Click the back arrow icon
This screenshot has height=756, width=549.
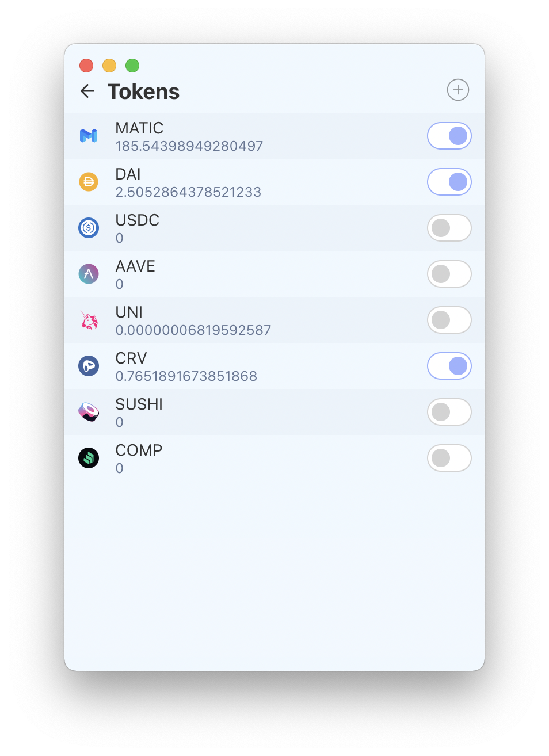[87, 91]
